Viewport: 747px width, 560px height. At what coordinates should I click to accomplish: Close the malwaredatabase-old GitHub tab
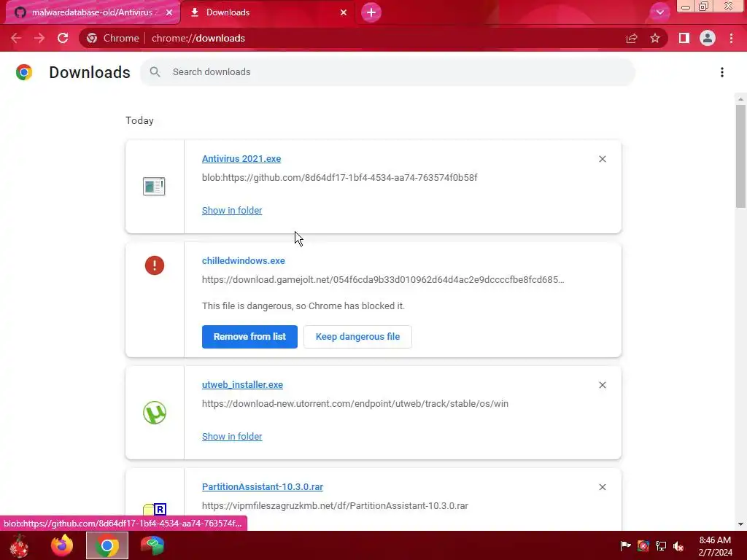coord(169,12)
